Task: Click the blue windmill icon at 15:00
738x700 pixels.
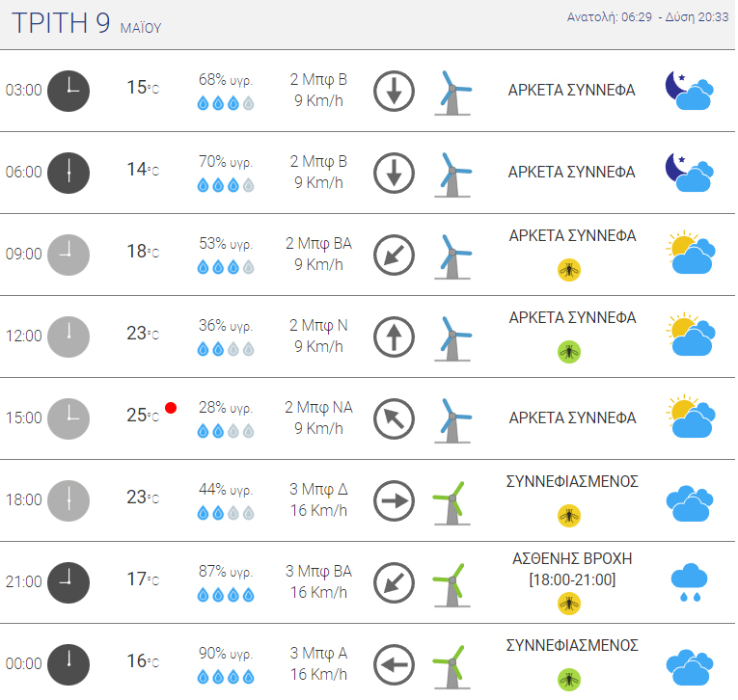Action: tap(451, 420)
